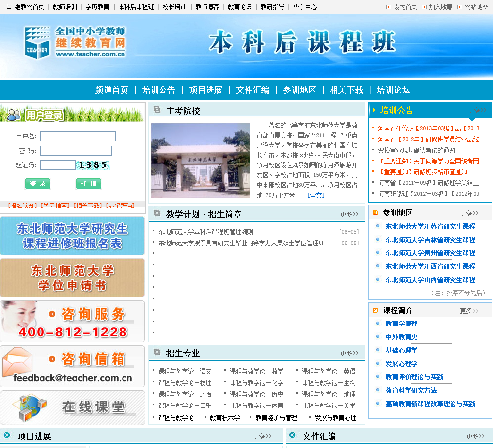This screenshot has width=493, height=448.
Task: Open the 发展心理学 course link
Action: [x=402, y=364]
